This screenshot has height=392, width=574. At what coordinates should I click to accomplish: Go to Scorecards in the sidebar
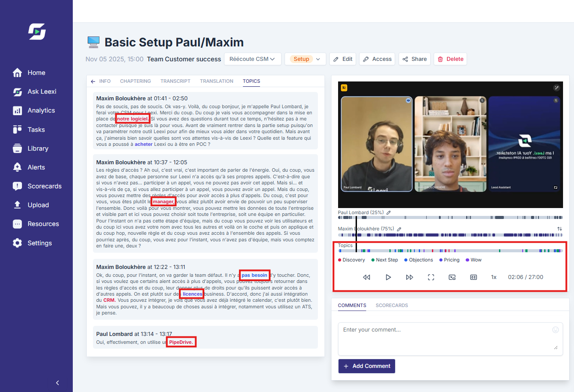coord(37,186)
